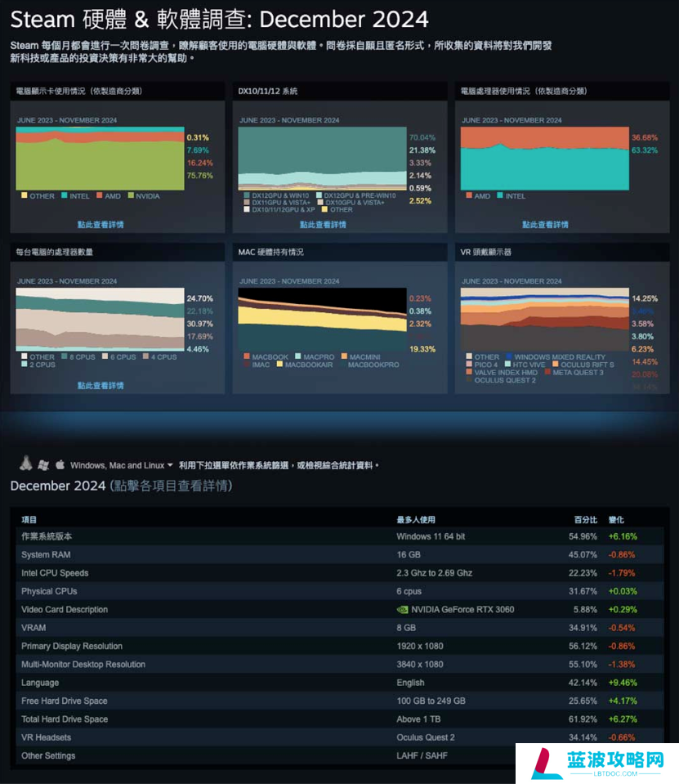The width and height of the screenshot is (679, 784).
Task: Click the MACBOOK legend marker
Action: pyautogui.click(x=246, y=357)
